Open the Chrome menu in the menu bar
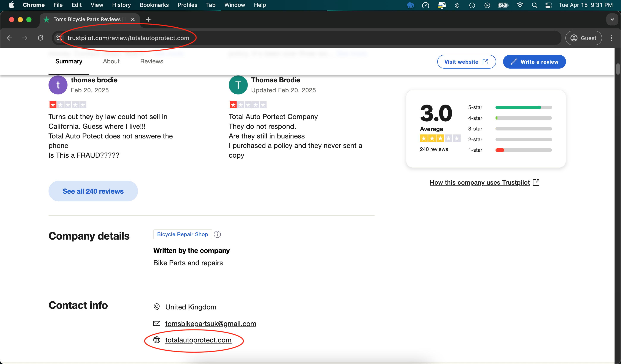The height and width of the screenshot is (364, 621). click(34, 5)
